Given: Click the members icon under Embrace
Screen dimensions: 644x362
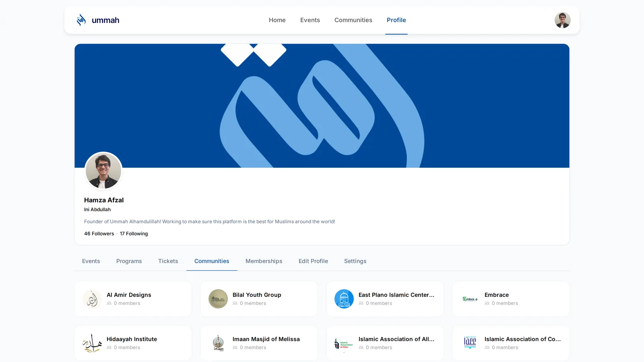Looking at the screenshot, I should tap(487, 303).
